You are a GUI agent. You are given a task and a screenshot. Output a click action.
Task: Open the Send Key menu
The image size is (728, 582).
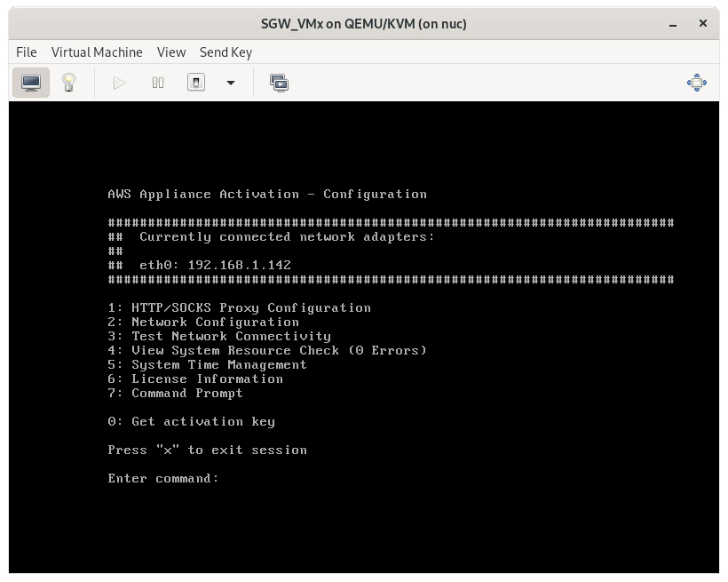click(x=226, y=52)
